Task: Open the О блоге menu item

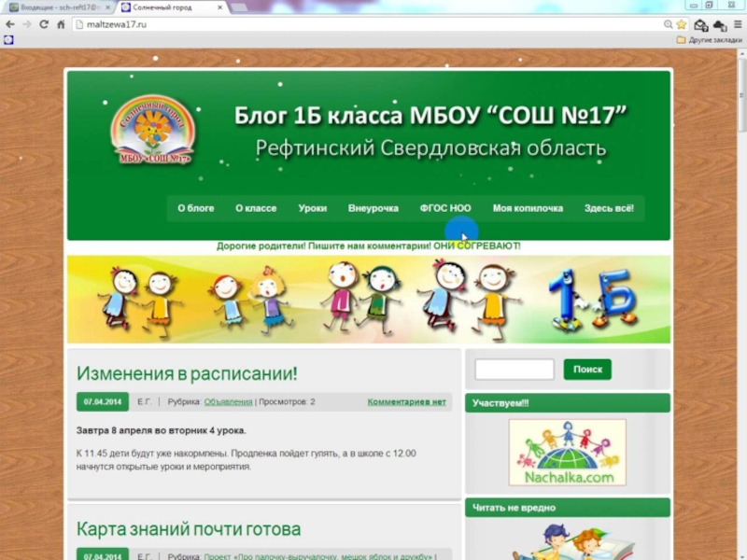Action: [x=196, y=208]
